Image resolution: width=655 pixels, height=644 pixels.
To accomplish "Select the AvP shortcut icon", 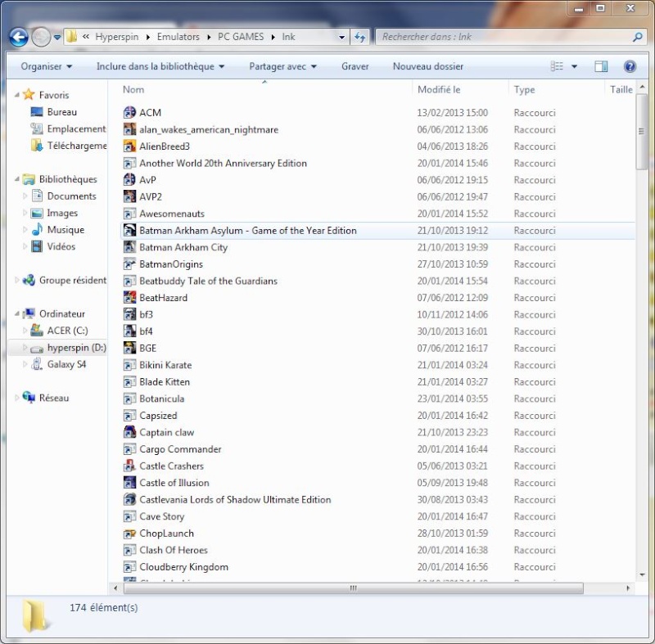I will [129, 179].
